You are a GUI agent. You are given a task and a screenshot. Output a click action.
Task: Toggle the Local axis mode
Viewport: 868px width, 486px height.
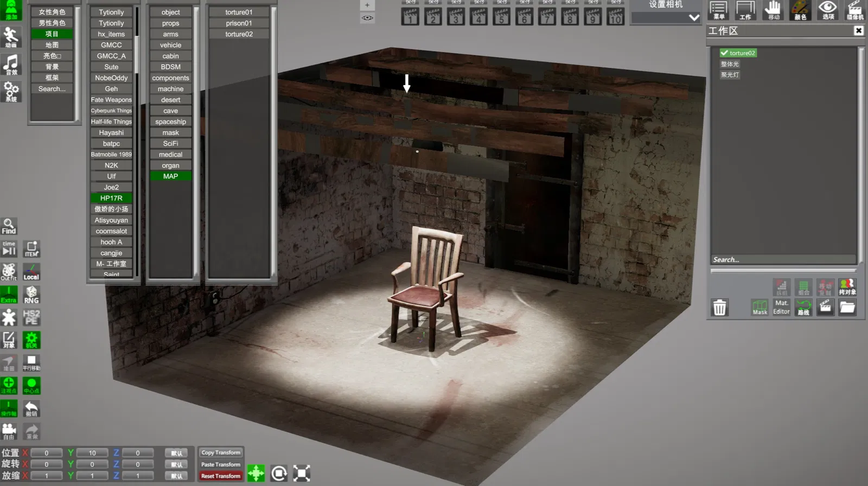pyautogui.click(x=31, y=272)
